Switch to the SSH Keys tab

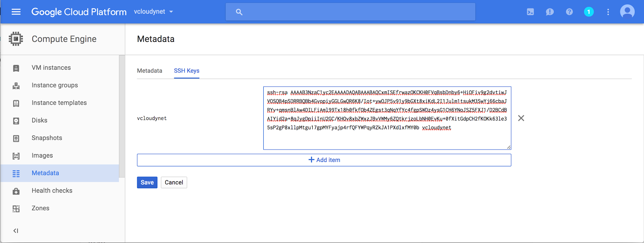187,71
